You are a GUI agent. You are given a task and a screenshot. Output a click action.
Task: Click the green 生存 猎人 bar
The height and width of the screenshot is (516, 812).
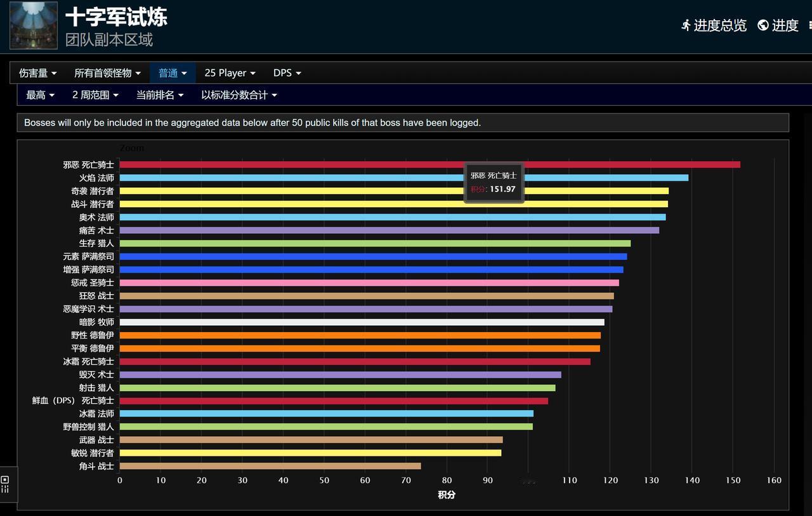(x=375, y=243)
